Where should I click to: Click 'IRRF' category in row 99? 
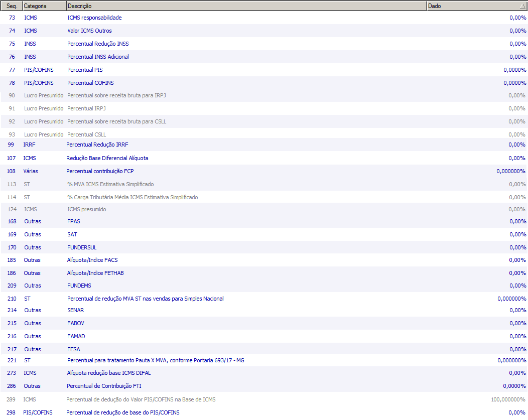[x=29, y=145]
